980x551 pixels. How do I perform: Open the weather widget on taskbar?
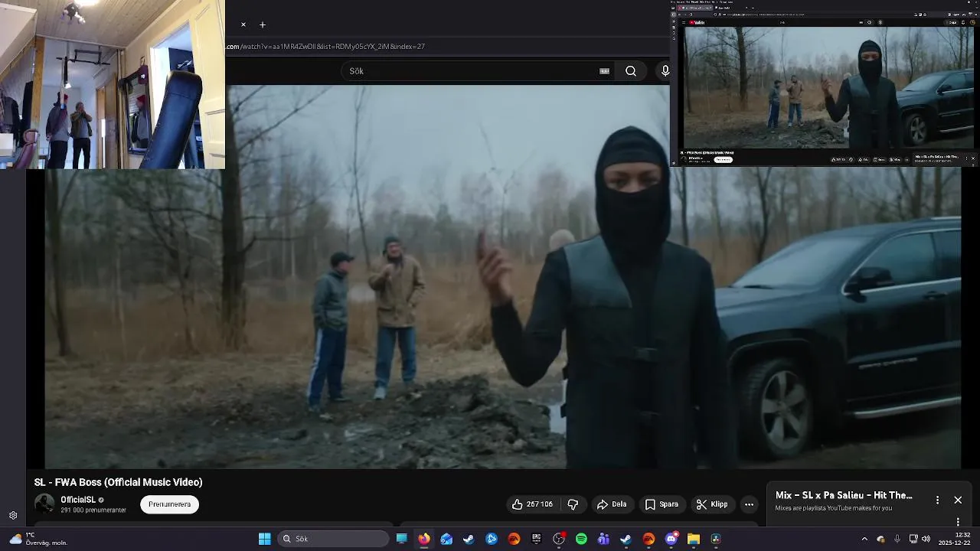(x=38, y=539)
